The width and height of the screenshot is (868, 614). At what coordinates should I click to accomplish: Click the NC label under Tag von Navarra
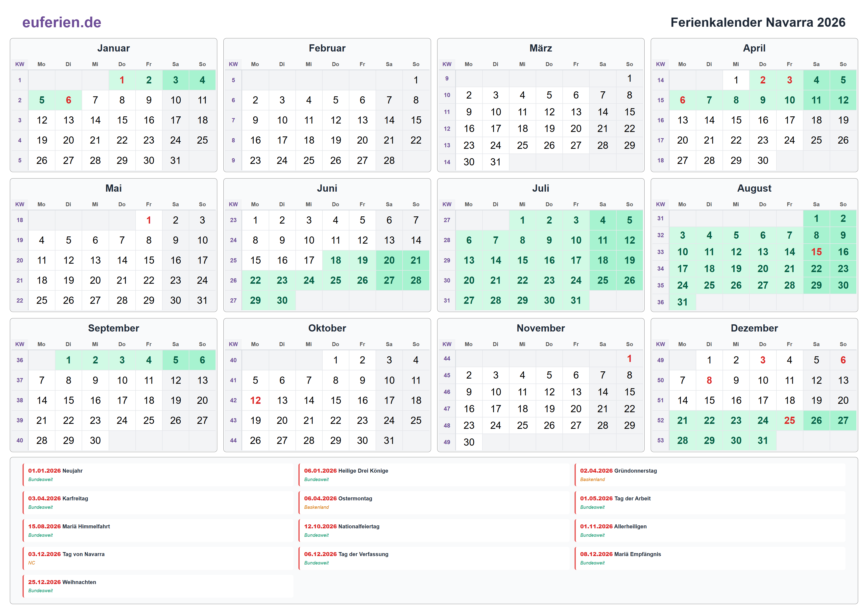[x=31, y=563]
